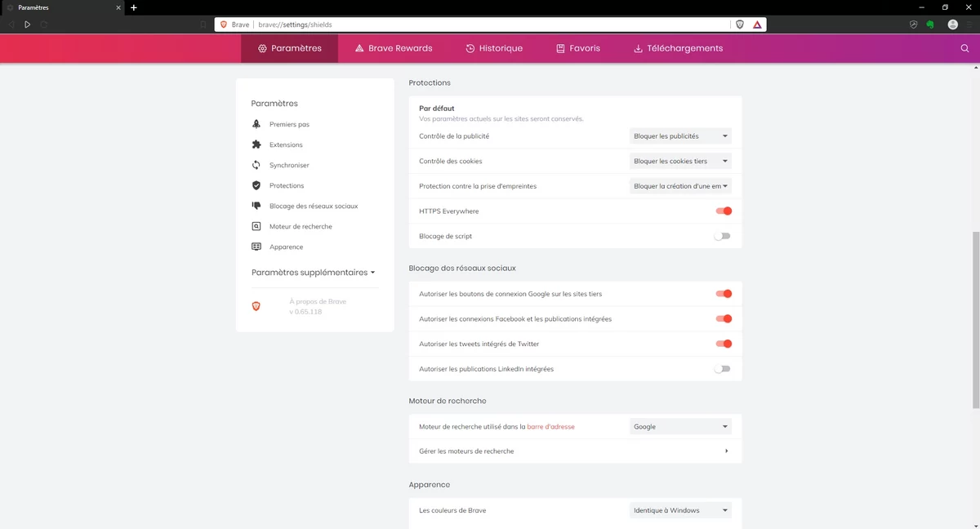Open Les couleurs de Brave dropdown
Viewport: 980px width, 529px height.
[x=680, y=510]
